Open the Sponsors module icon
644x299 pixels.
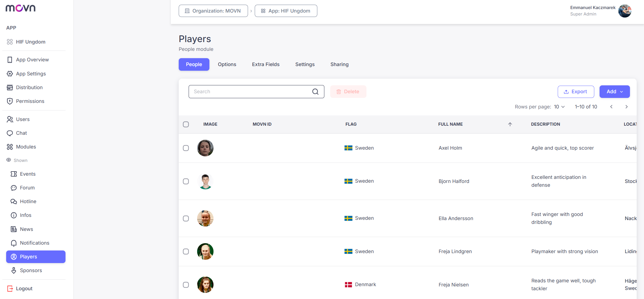(14, 270)
